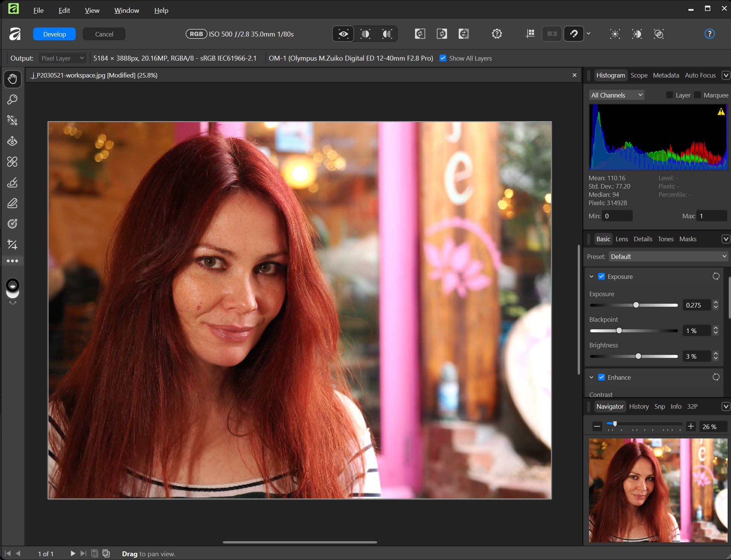Open the Preset dropdown showing Default

point(668,256)
